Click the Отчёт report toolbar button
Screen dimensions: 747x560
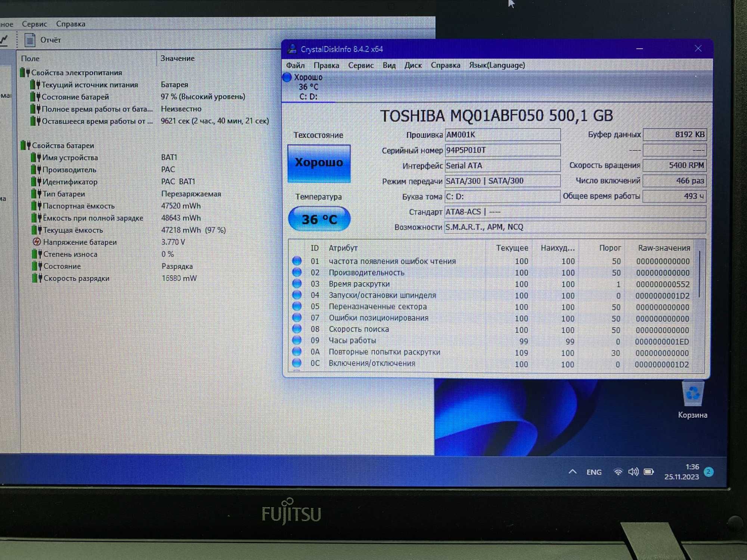pyautogui.click(x=43, y=40)
